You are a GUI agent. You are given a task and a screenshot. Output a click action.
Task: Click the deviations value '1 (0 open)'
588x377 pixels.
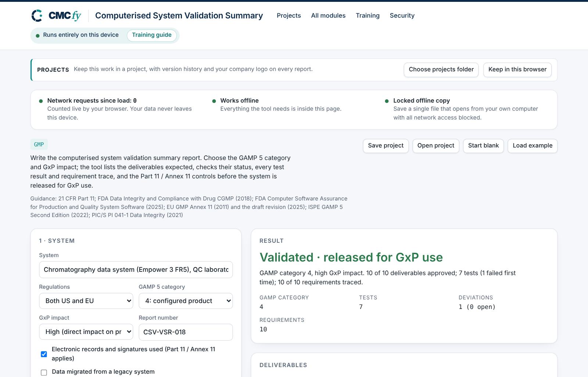(x=477, y=307)
